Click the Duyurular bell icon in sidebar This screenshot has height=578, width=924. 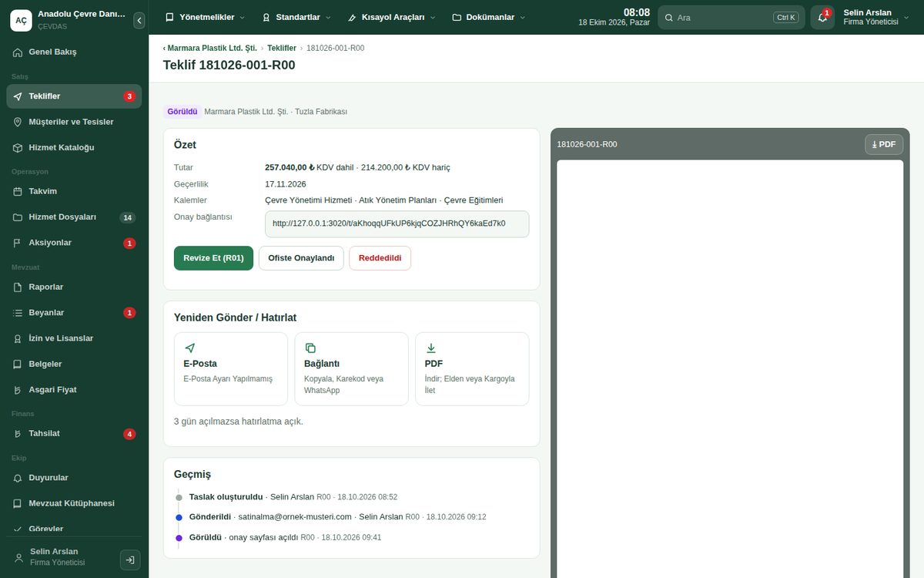click(18, 478)
